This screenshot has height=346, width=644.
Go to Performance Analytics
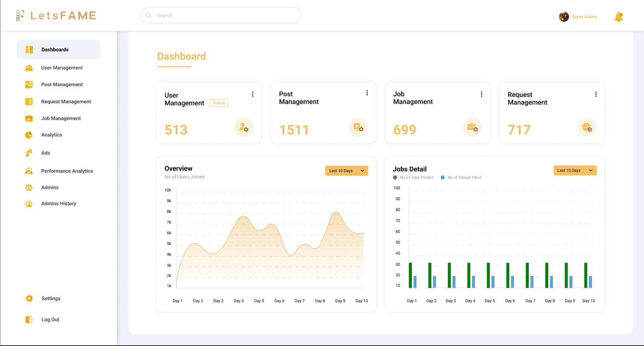click(x=67, y=171)
